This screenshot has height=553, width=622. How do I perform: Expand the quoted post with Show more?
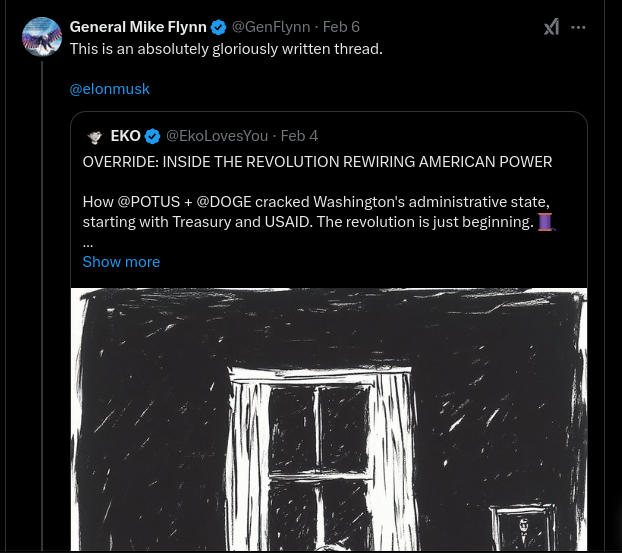click(121, 262)
